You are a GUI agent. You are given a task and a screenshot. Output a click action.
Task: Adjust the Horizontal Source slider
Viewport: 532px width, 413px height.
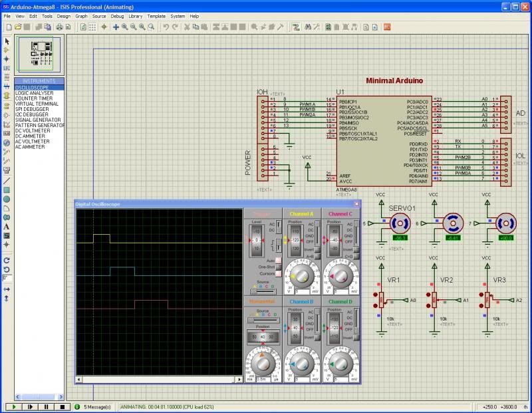coord(263,320)
